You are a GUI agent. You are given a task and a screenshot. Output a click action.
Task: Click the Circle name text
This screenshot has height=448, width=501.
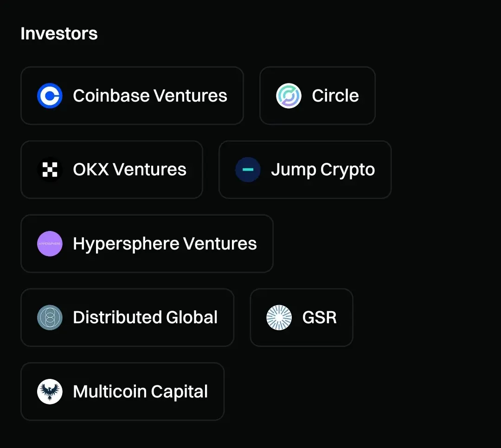pyautogui.click(x=335, y=96)
